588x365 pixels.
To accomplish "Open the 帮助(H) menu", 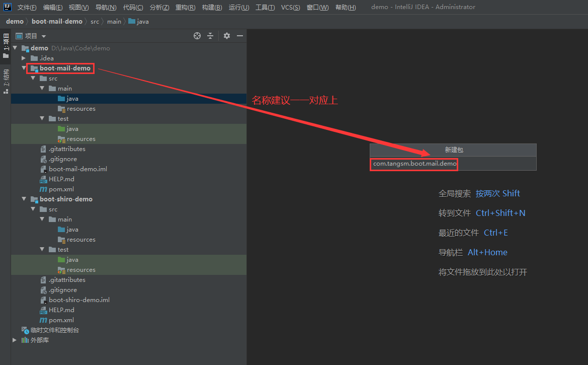I will tap(346, 7).
